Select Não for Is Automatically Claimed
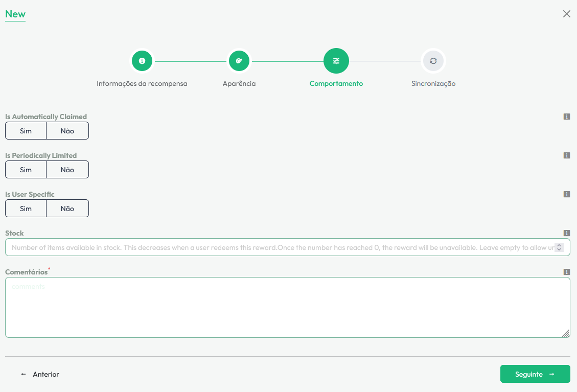 pyautogui.click(x=67, y=131)
